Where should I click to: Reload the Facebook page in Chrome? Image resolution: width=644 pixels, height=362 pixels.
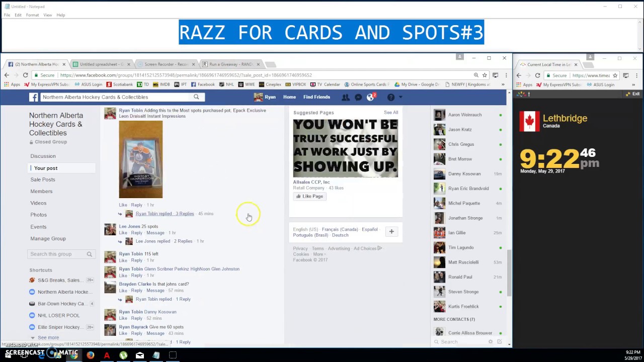point(25,75)
